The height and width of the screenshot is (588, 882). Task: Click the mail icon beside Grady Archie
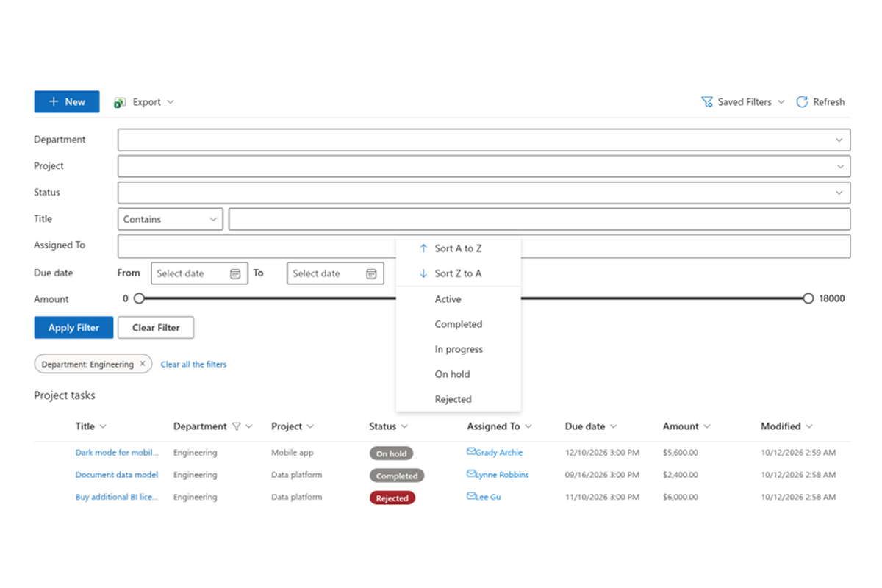[x=471, y=452]
